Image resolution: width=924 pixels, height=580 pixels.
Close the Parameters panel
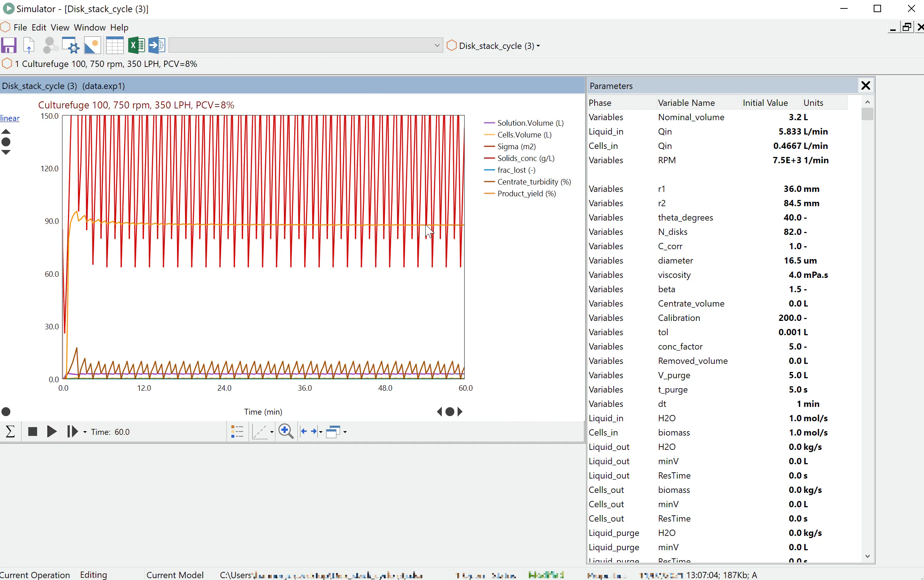865,85
